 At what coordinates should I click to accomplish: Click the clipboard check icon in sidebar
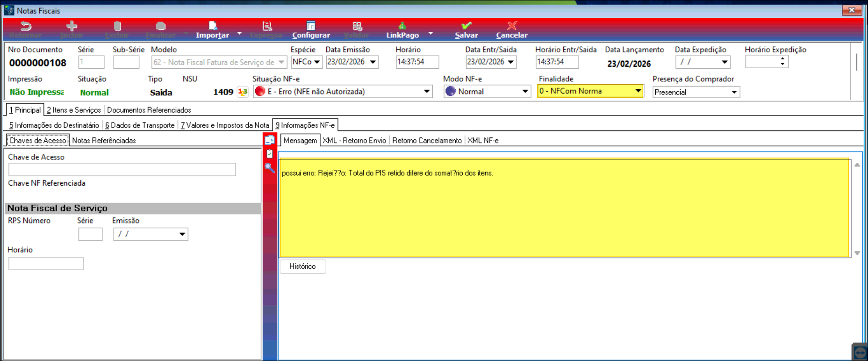pyautogui.click(x=270, y=154)
